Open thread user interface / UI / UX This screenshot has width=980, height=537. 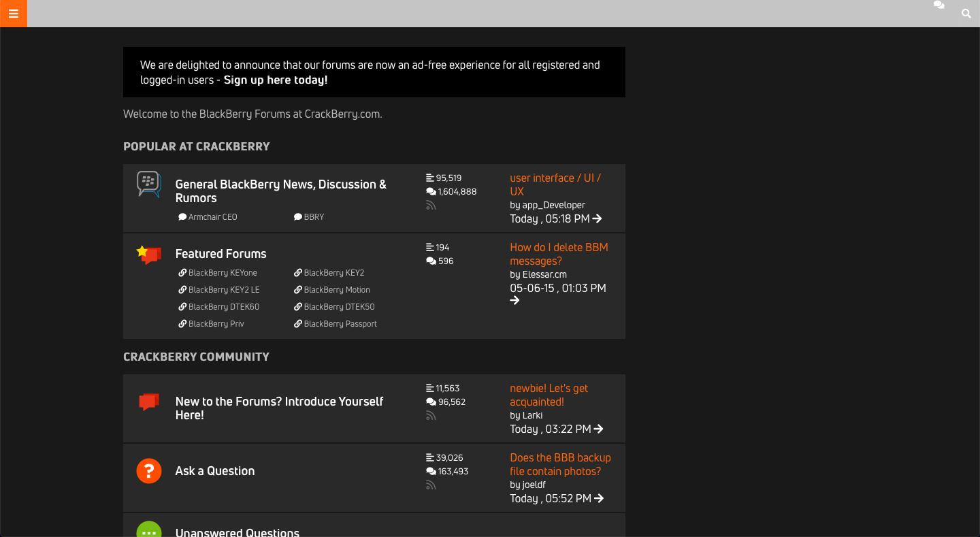pyautogui.click(x=555, y=184)
